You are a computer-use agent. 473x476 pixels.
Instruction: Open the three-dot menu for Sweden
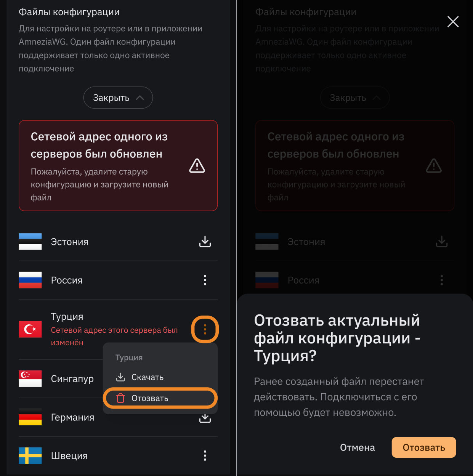click(x=205, y=455)
